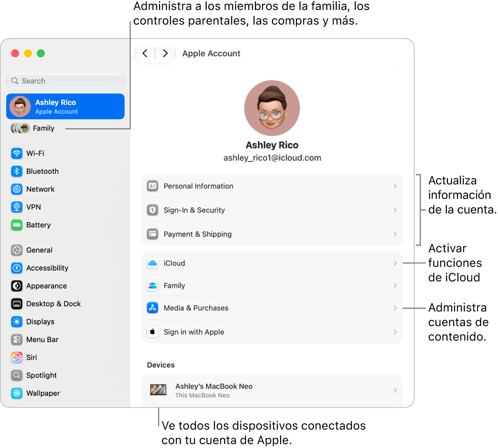The height and width of the screenshot is (448, 498).
Task: Expand Media & Purchases chevron
Action: [395, 308]
